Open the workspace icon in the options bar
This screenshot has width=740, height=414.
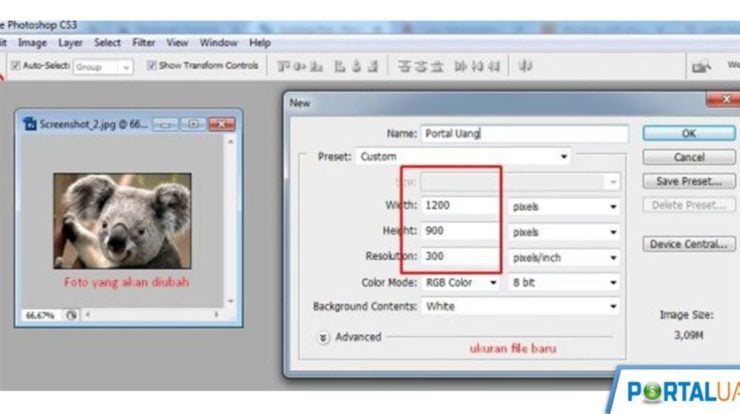(x=701, y=66)
